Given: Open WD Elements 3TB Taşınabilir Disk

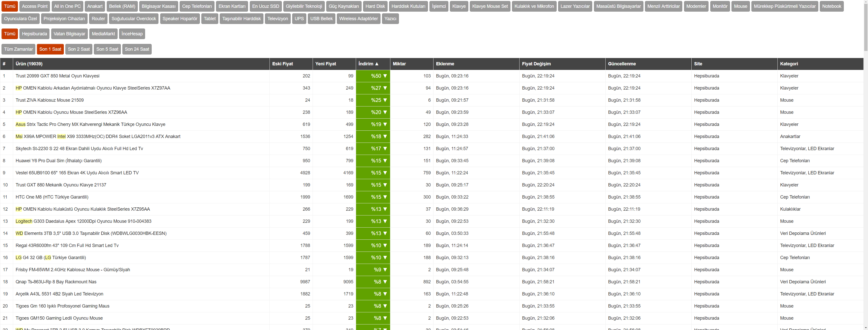Looking at the screenshot, I should pos(91,233).
